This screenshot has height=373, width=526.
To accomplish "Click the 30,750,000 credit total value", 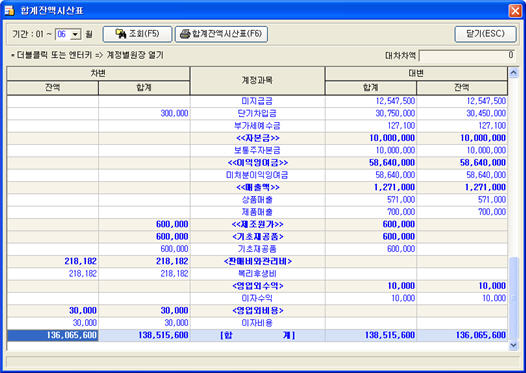I will 395,113.
